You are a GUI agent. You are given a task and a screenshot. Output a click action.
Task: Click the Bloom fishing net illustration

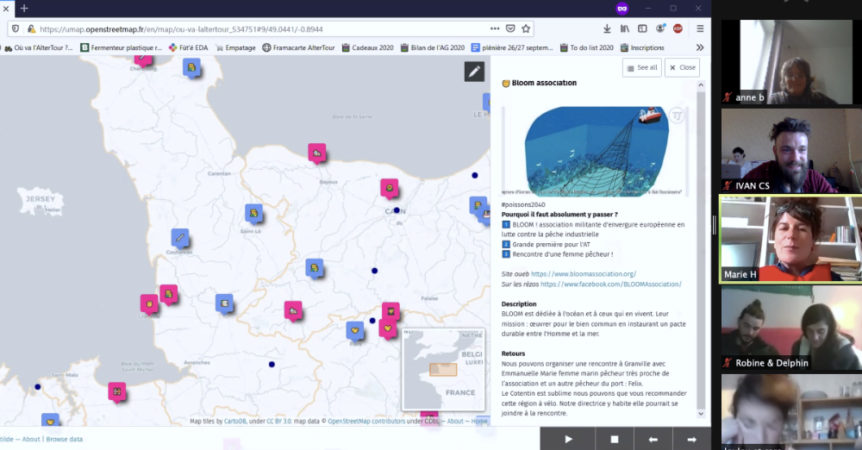595,151
